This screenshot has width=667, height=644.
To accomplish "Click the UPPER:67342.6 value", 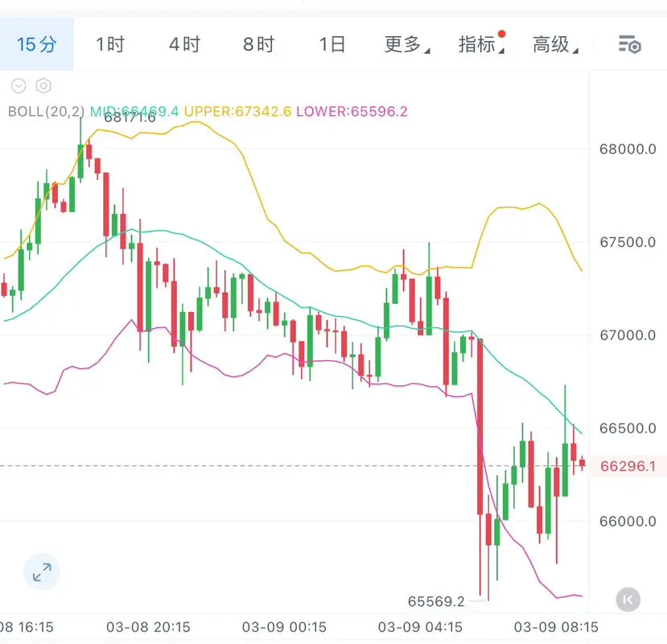I will (x=238, y=112).
